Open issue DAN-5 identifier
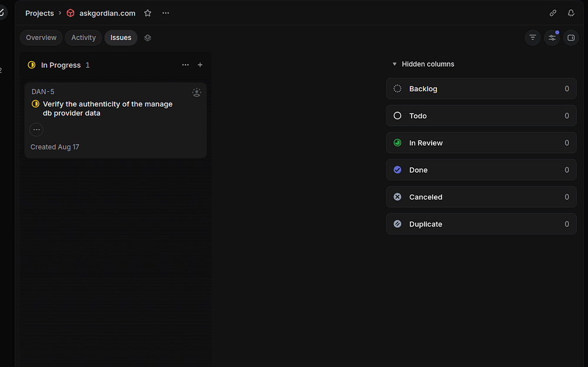This screenshot has height=367, width=588. click(x=43, y=92)
